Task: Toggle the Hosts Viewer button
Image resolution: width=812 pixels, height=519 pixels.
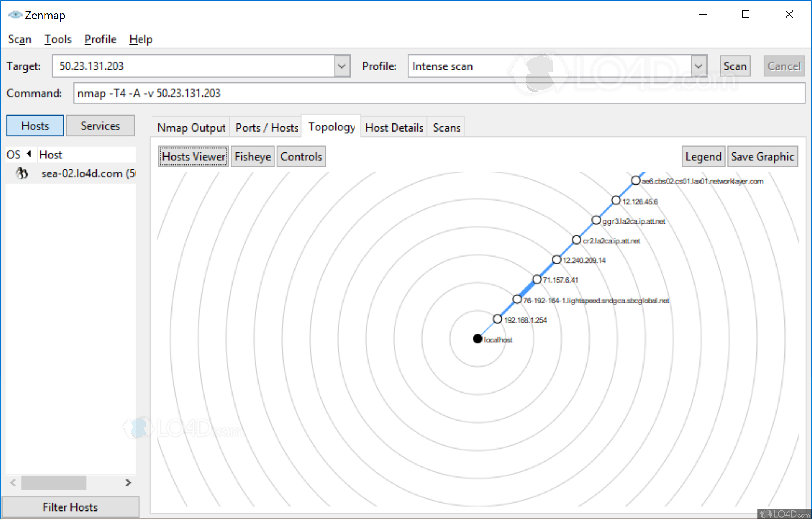Action: (x=193, y=157)
